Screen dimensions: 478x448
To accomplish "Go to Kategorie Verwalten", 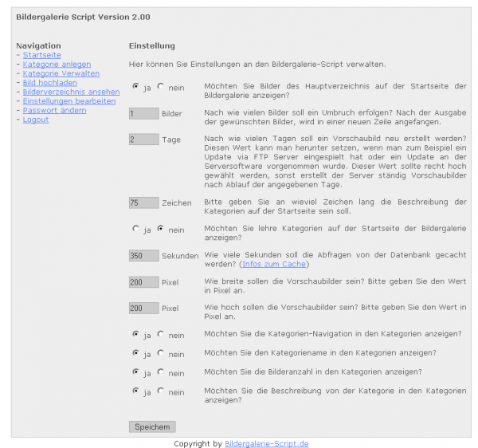I will pyautogui.click(x=61, y=73).
